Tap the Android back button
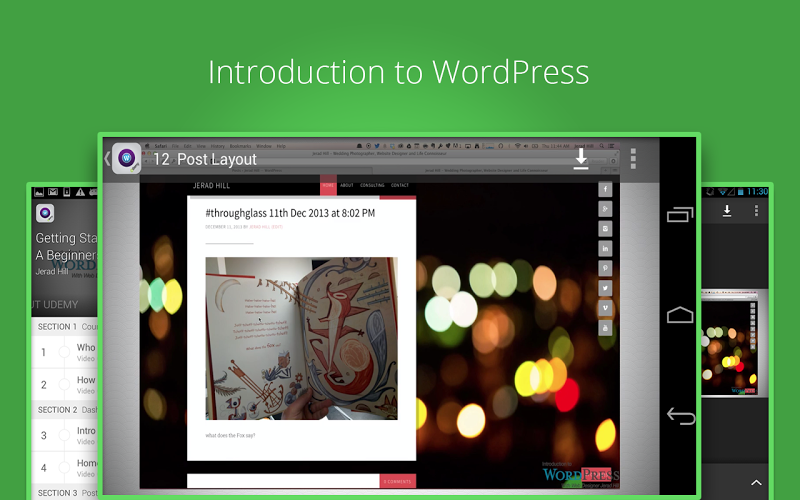The width and height of the screenshot is (800, 500). [681, 416]
